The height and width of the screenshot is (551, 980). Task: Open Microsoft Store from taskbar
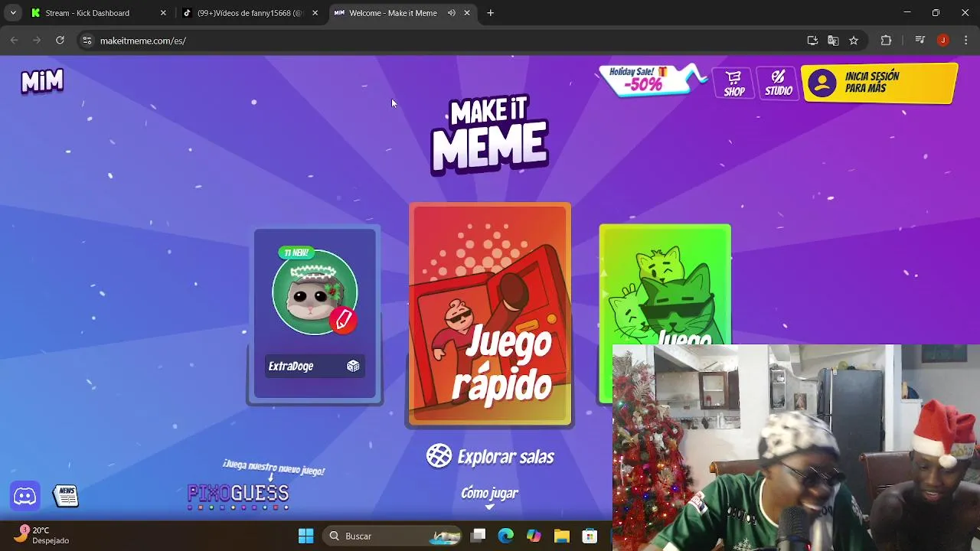point(589,536)
